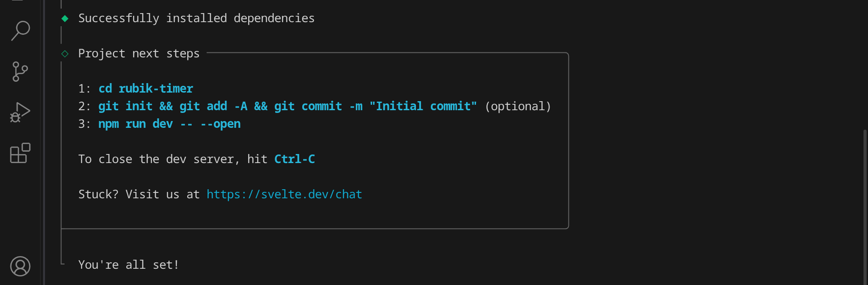This screenshot has width=868, height=285.
Task: Click the "To close the dev server" text
Action: (156, 159)
